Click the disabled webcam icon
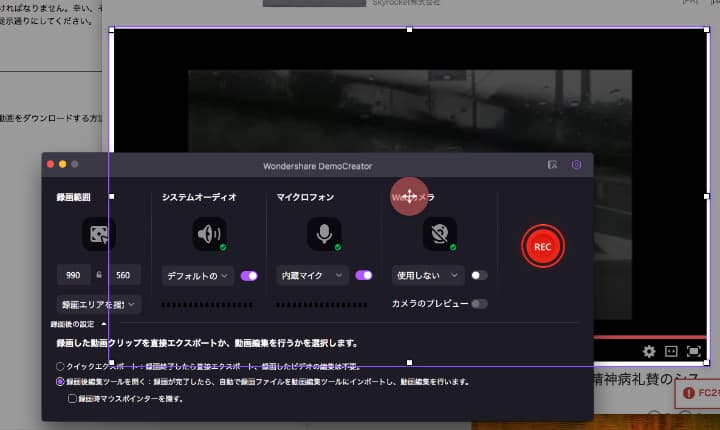 (439, 234)
